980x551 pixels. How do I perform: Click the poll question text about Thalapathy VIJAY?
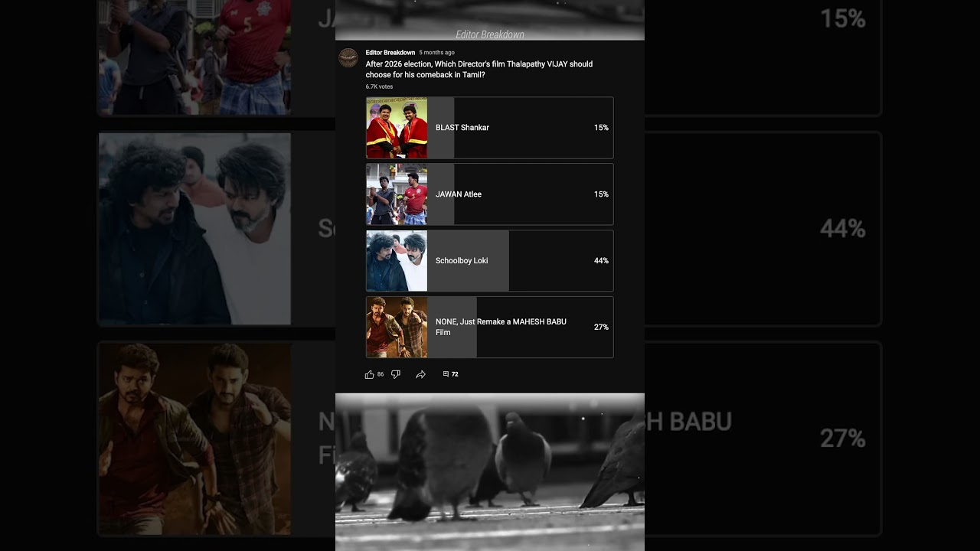click(x=479, y=70)
